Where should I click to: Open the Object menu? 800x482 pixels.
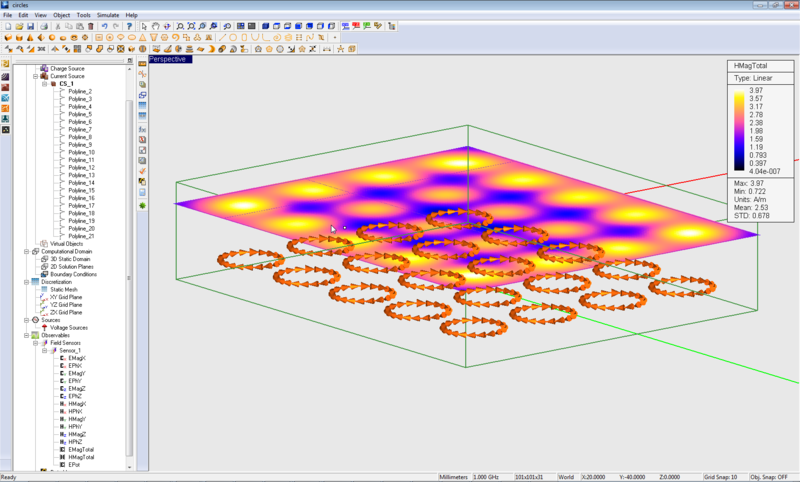coord(62,16)
